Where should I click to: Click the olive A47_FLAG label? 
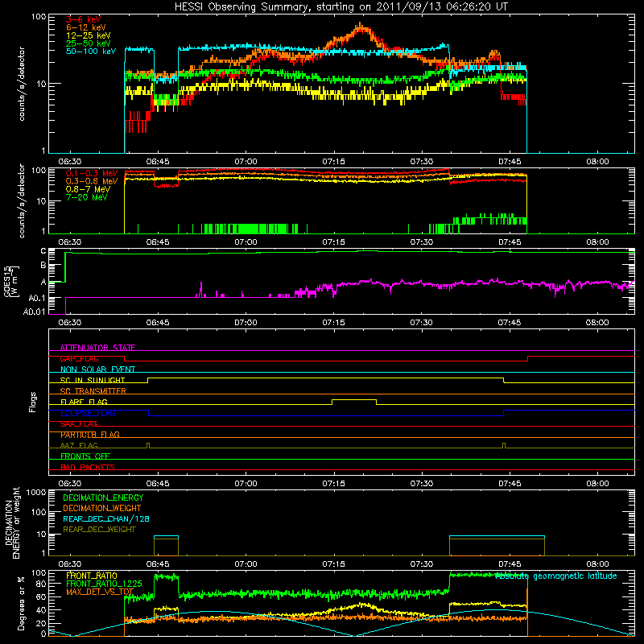(79, 445)
